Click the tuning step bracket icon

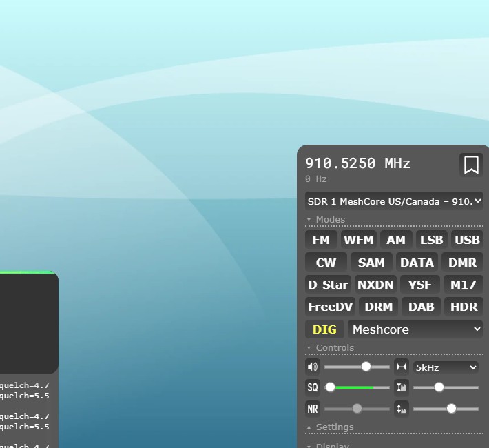[x=402, y=367]
